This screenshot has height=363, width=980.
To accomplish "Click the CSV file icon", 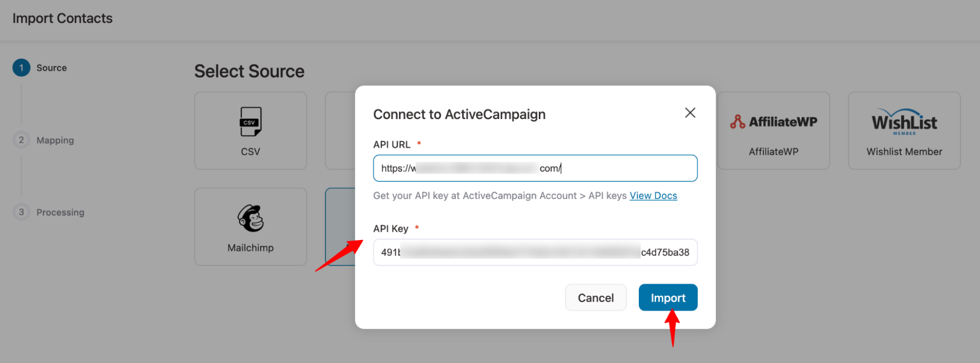I will click(x=251, y=121).
